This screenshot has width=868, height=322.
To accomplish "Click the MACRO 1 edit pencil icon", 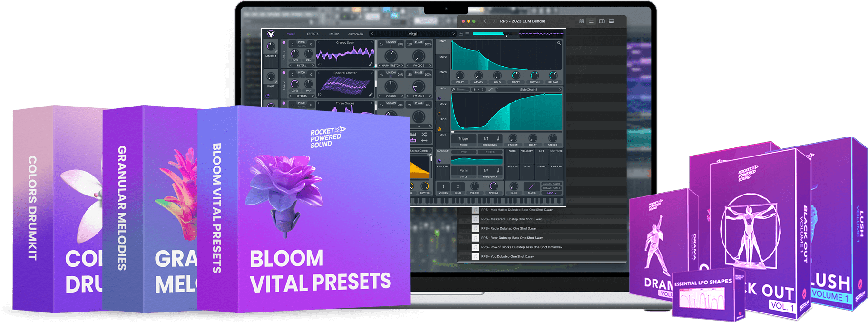I will pyautogui.click(x=276, y=51).
